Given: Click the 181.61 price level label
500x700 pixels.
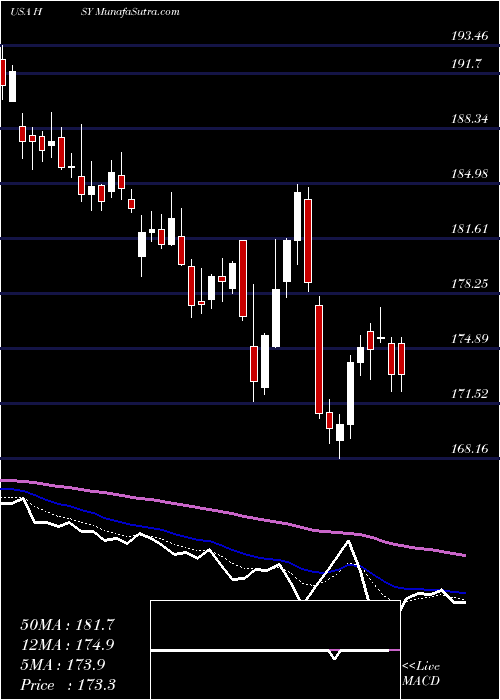Looking at the screenshot, I should (x=470, y=229).
